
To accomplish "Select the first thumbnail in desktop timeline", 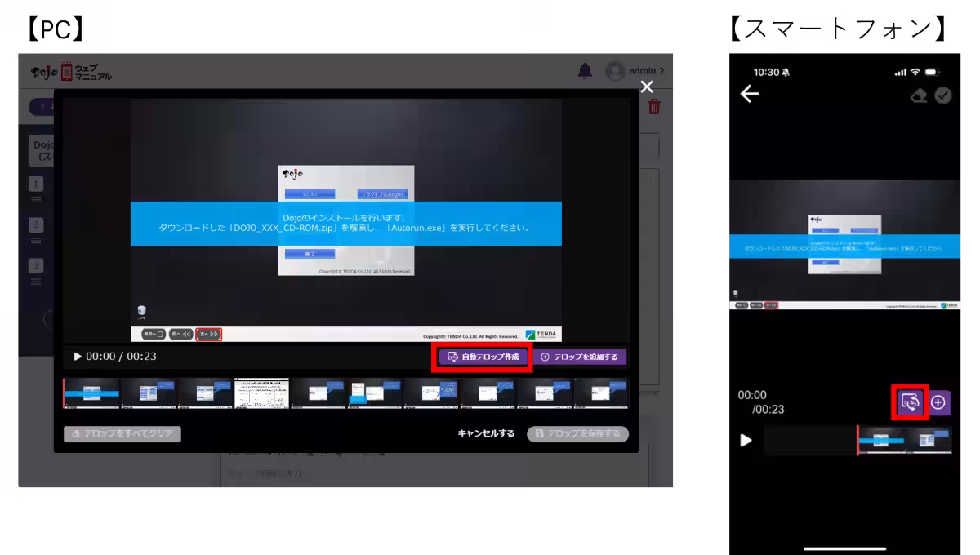I will pos(92,393).
